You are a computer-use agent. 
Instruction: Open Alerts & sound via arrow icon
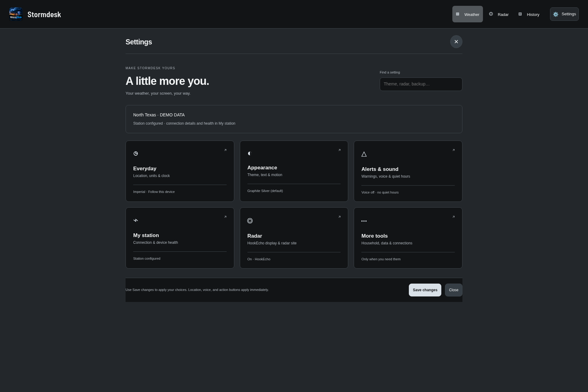click(x=454, y=150)
